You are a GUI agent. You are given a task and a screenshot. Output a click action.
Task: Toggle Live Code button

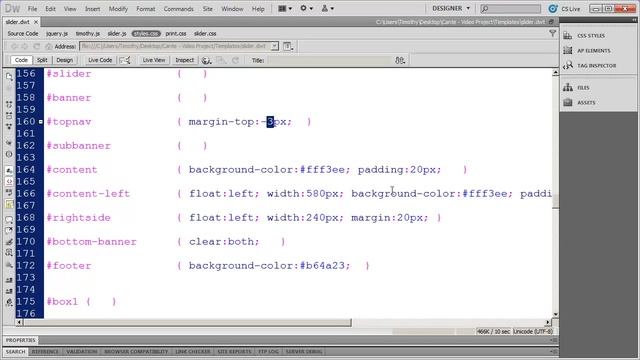tap(100, 60)
